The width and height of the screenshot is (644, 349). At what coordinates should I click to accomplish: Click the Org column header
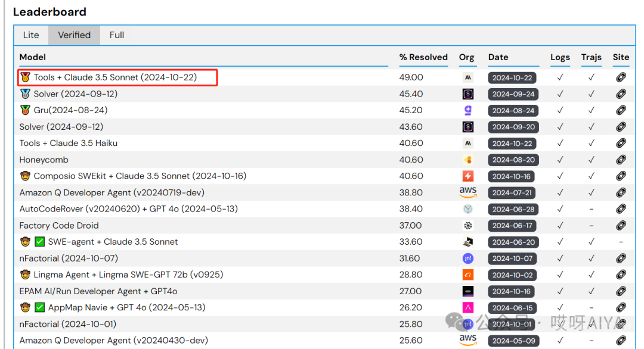pyautogui.click(x=466, y=57)
